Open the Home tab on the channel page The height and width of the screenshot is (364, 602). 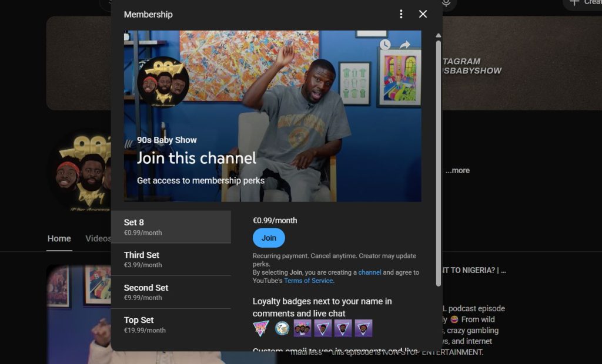pos(59,238)
